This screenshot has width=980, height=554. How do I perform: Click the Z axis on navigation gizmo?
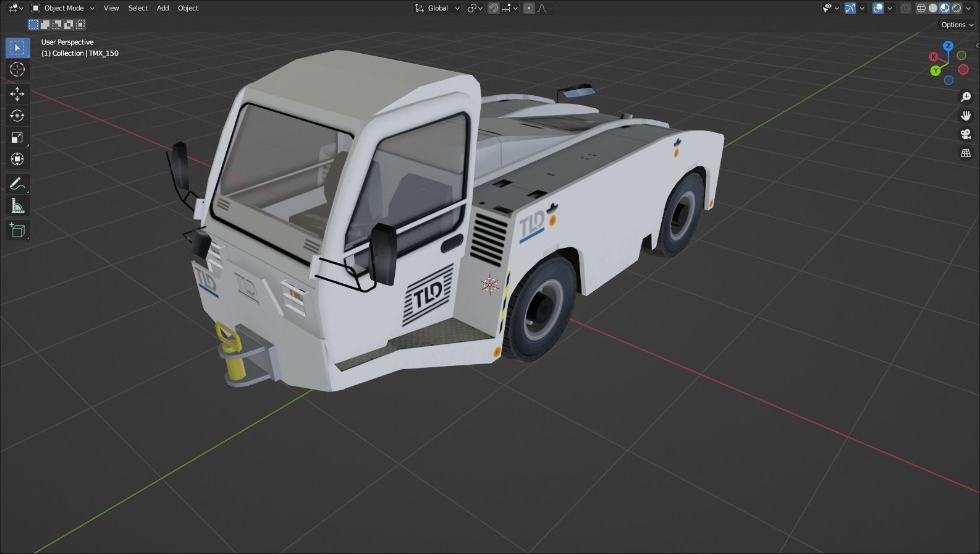948,46
